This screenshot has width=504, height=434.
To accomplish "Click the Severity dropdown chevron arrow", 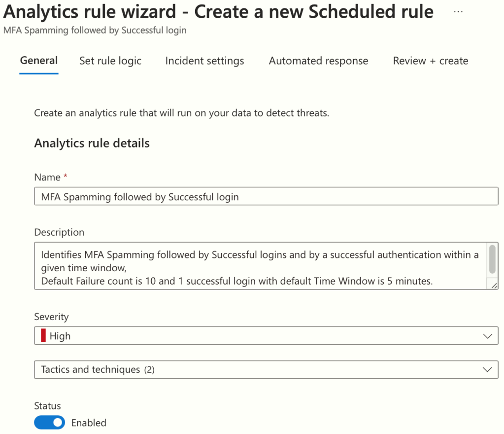I will tap(488, 336).
